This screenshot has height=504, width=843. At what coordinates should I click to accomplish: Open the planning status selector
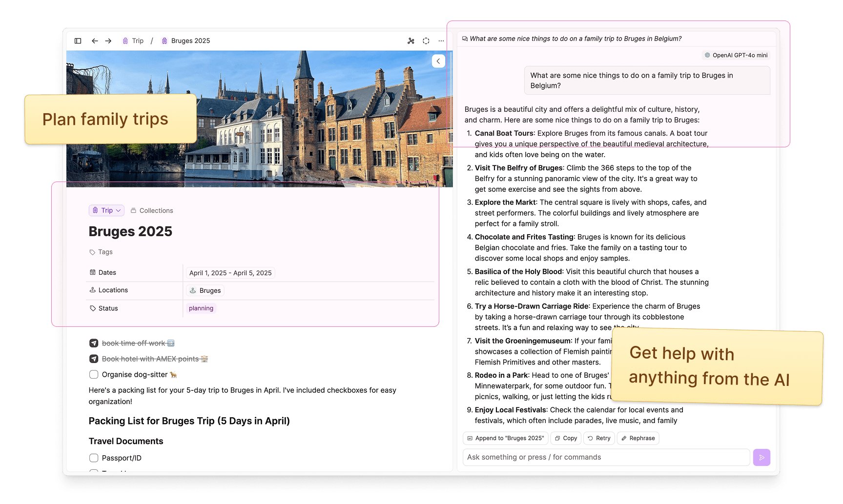[x=201, y=308]
